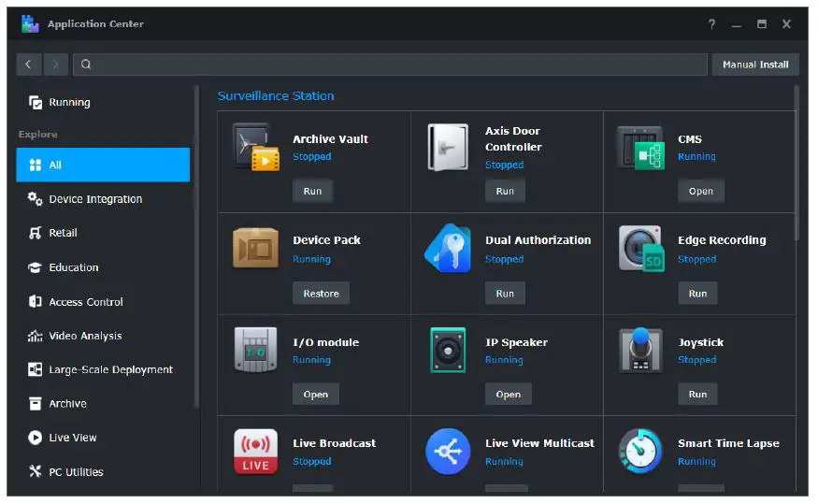Click the Axis Door Controller icon
The height and width of the screenshot is (504, 818).
tap(448, 147)
